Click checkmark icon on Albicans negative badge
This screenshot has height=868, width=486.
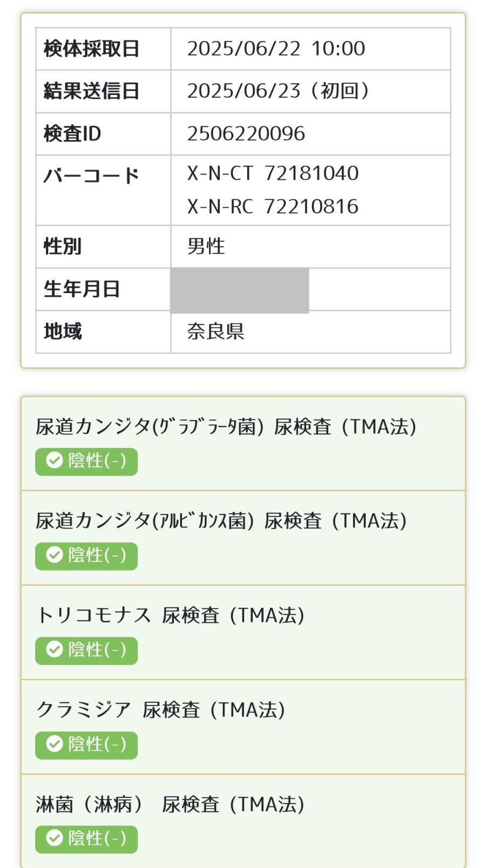click(54, 555)
